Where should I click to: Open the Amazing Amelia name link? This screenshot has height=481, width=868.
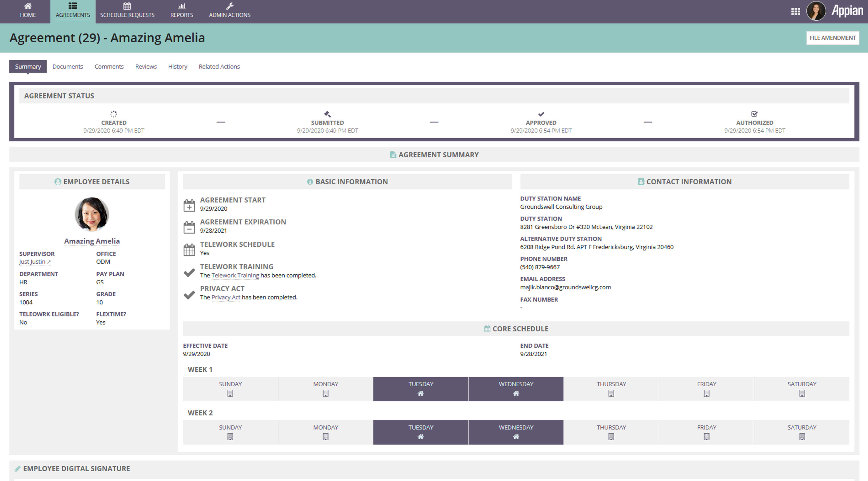click(x=92, y=241)
